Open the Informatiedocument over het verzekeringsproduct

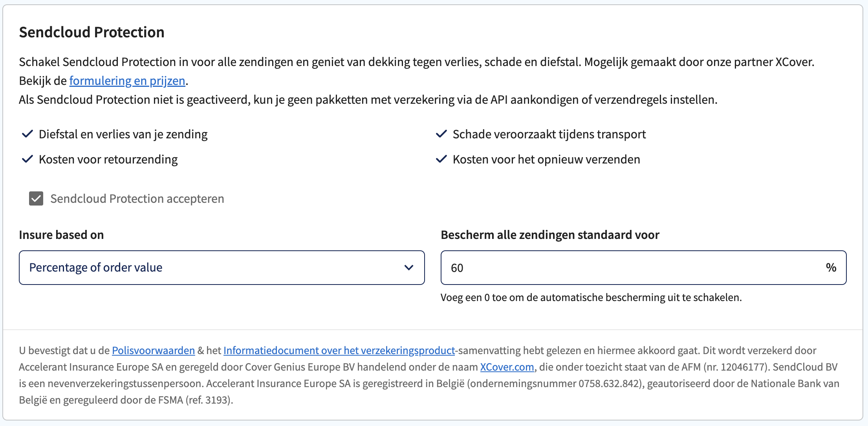(339, 350)
